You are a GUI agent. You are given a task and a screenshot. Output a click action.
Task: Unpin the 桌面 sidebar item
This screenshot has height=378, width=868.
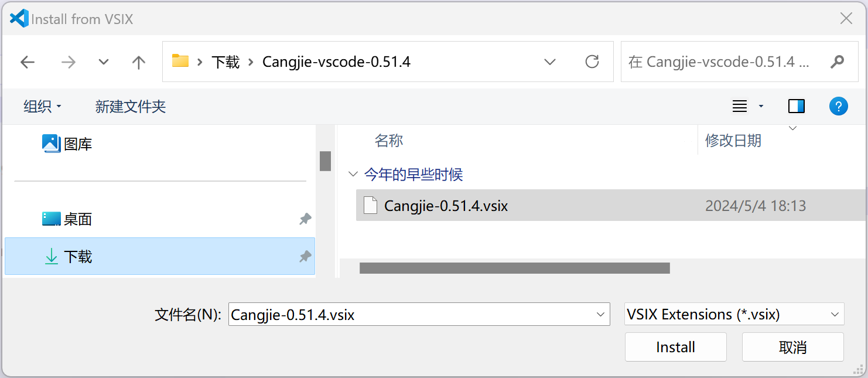(x=305, y=219)
